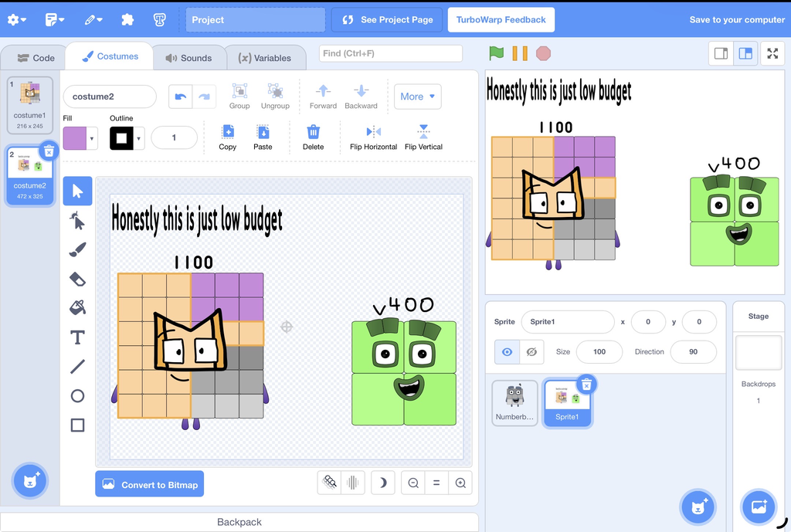Screen dimensions: 791x532
Task: Toggle dark mode moon icon in editor
Action: [x=383, y=483]
